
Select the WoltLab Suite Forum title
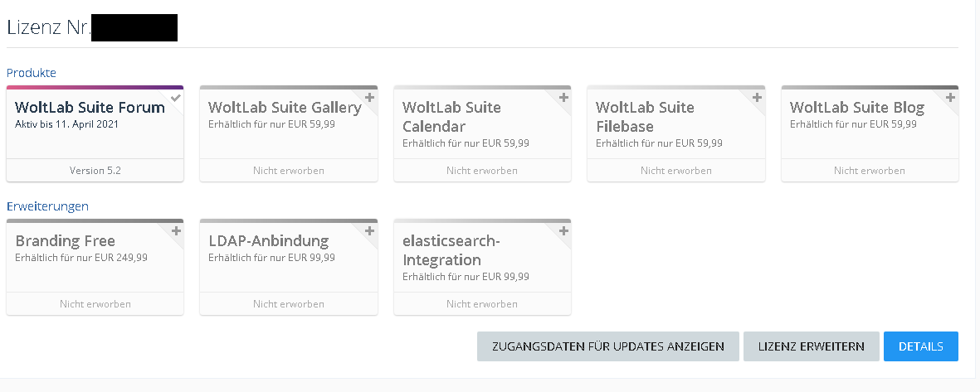(x=90, y=108)
